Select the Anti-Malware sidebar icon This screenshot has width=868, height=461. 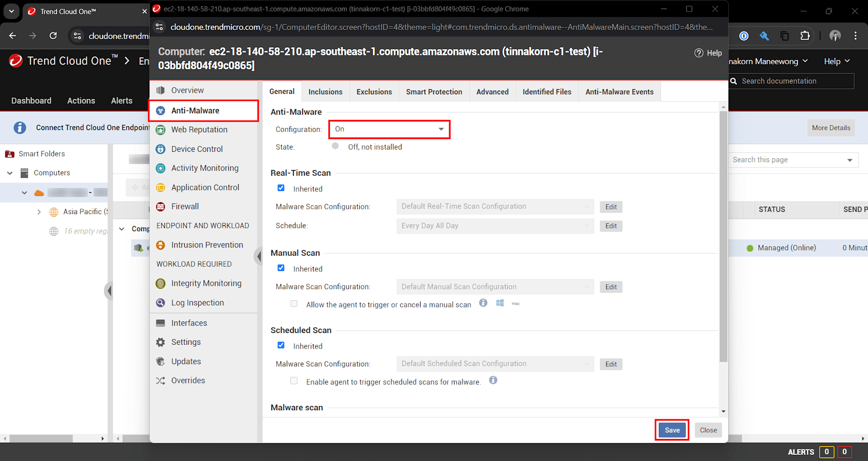coord(161,111)
